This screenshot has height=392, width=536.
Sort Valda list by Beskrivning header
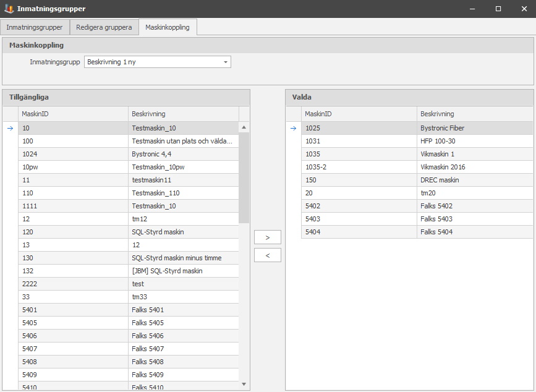pos(475,114)
